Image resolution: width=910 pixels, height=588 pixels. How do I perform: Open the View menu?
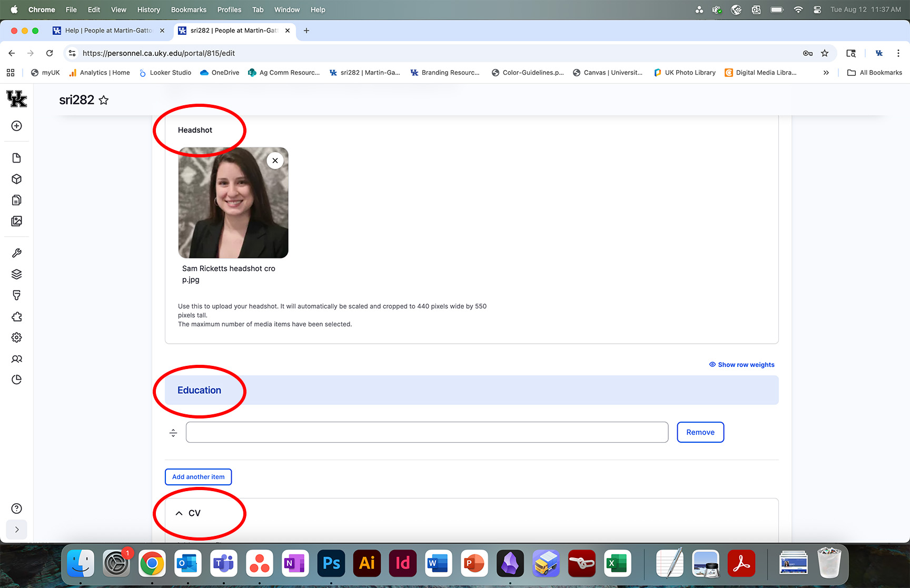pyautogui.click(x=118, y=9)
